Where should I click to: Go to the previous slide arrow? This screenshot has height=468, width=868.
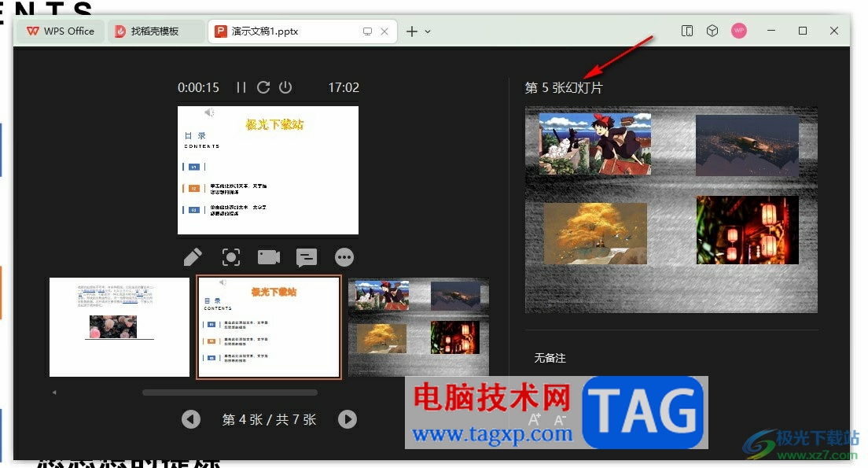[191, 419]
